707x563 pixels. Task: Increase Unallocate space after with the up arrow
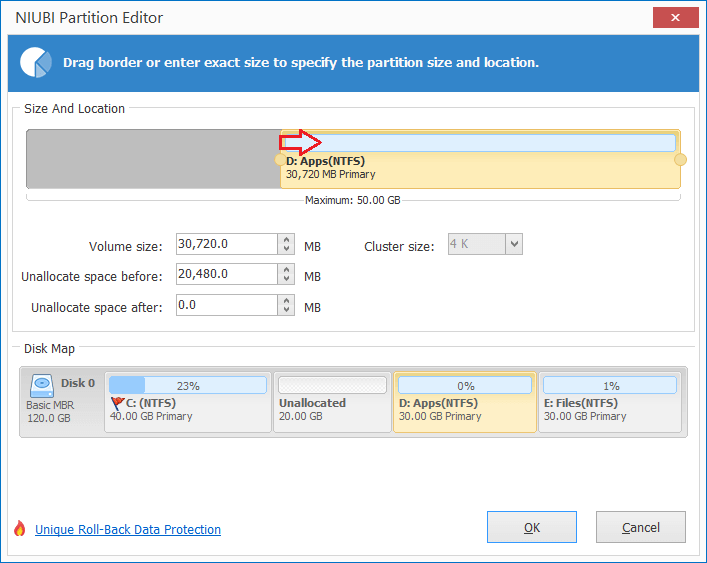[x=286, y=300]
